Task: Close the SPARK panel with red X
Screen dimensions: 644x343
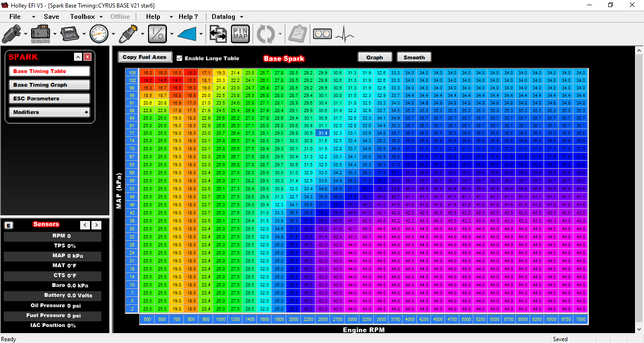Action: point(87,57)
